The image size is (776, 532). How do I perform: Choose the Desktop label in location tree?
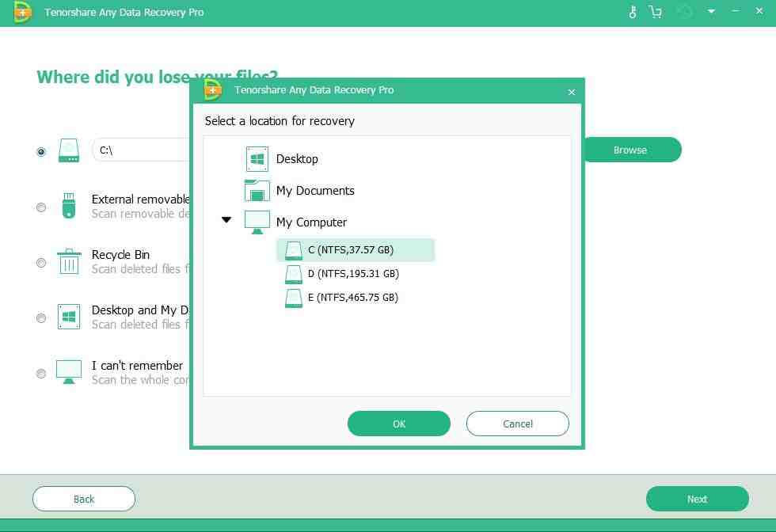pyautogui.click(x=297, y=159)
